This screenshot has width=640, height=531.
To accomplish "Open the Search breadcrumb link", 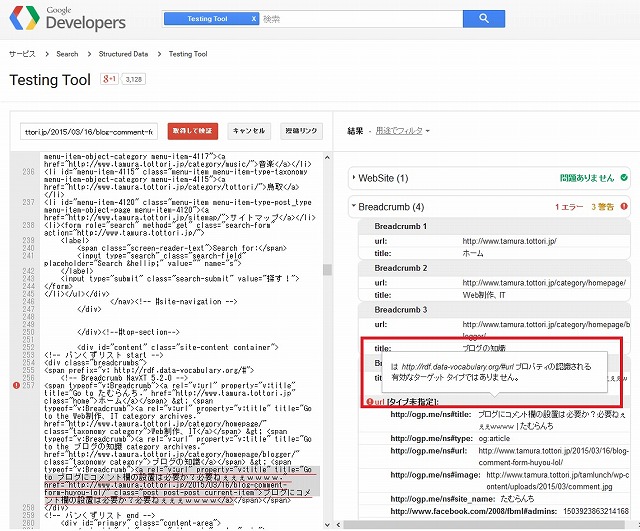I will pyautogui.click(x=67, y=54).
